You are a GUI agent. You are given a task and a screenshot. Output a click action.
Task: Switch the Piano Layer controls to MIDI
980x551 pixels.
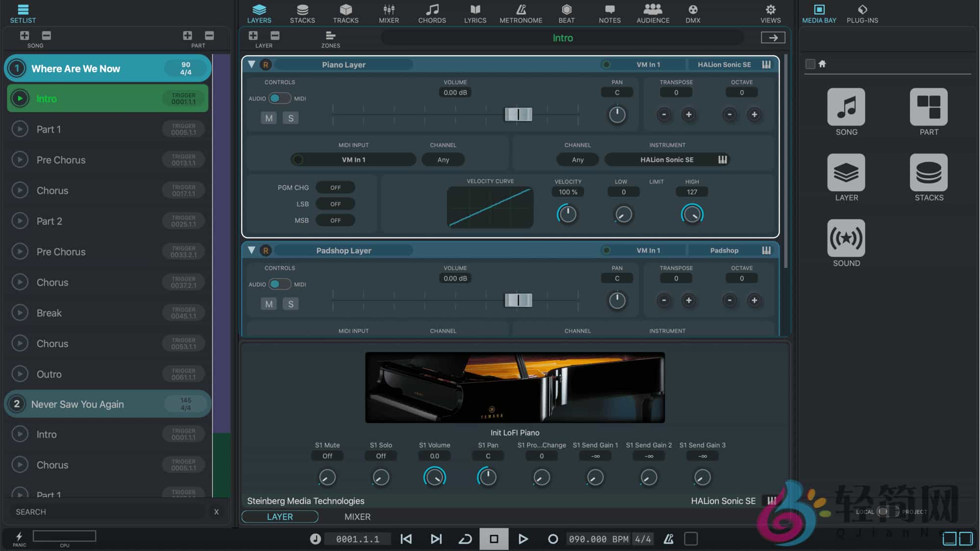[x=299, y=98]
